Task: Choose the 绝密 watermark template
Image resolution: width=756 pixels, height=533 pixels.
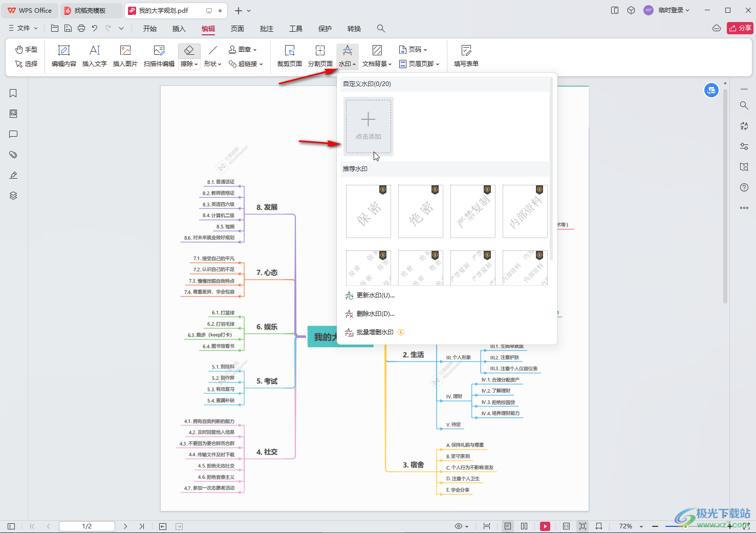Action: coord(421,211)
